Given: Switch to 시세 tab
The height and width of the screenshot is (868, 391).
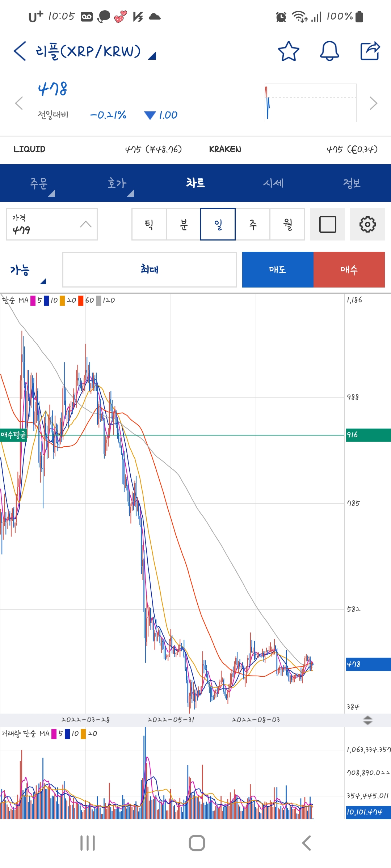Looking at the screenshot, I should coord(274,183).
